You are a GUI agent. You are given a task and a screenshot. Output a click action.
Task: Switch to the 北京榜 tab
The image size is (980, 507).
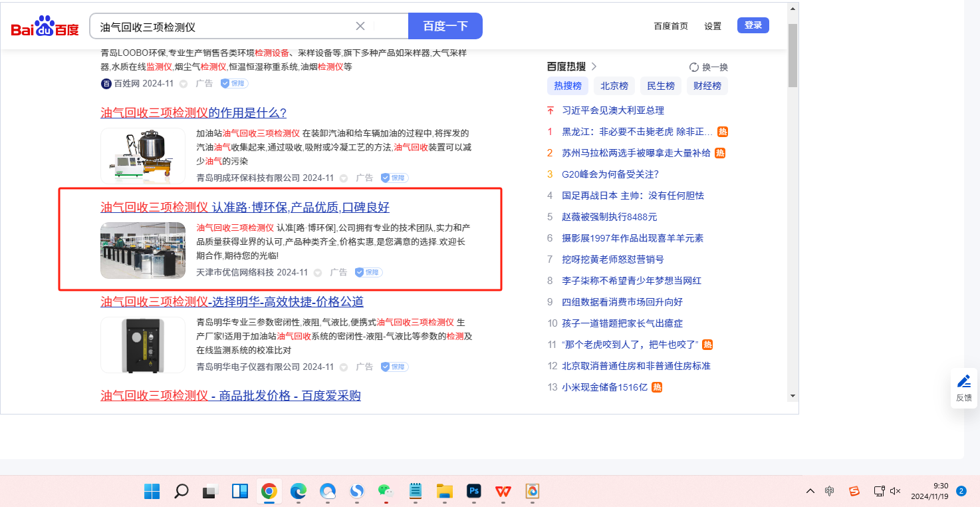pyautogui.click(x=614, y=86)
